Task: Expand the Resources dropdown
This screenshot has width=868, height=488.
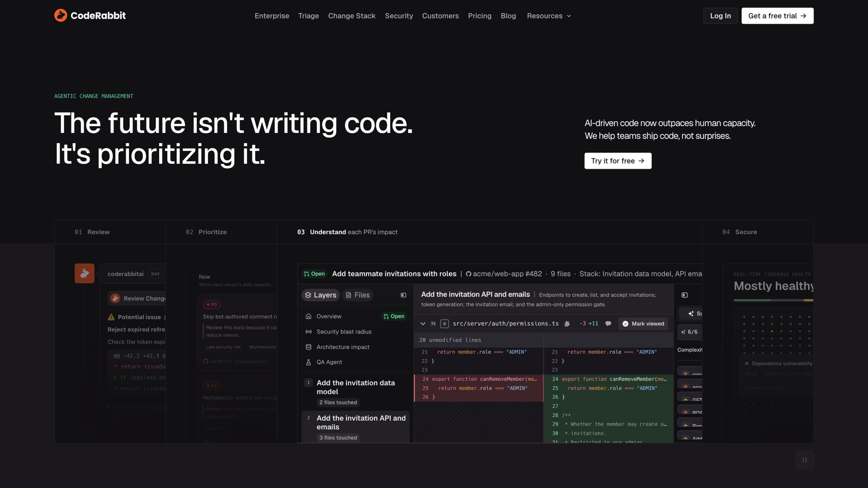Action: click(x=549, y=16)
